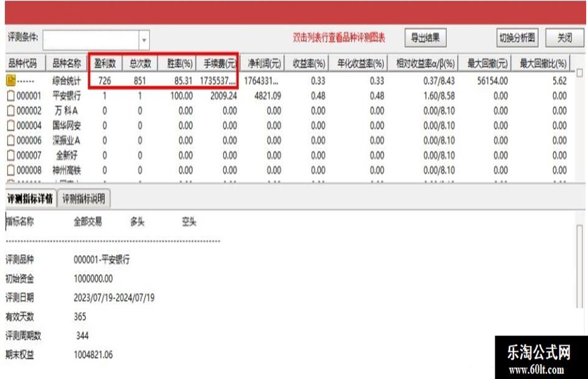Select the 国华网安 row
Viewport: 588px width, 379px height.
pyautogui.click(x=289, y=125)
